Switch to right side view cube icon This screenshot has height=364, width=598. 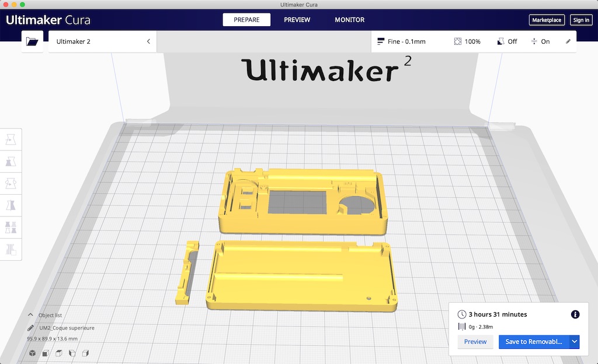point(85,353)
